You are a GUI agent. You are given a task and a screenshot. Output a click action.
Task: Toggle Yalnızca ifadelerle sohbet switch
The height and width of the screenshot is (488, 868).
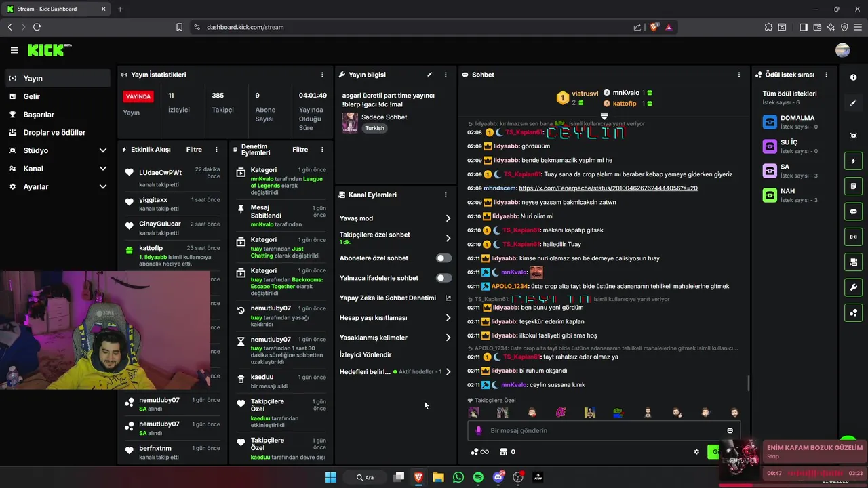click(x=443, y=278)
